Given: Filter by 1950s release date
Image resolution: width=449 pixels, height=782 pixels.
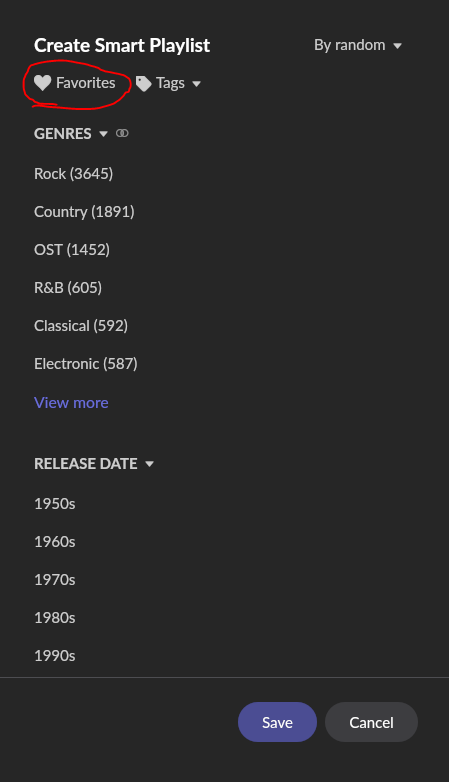Looking at the screenshot, I should [55, 504].
